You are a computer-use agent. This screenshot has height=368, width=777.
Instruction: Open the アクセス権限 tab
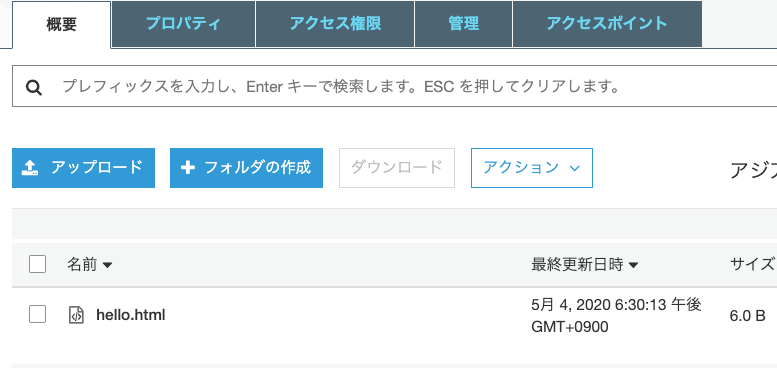coord(335,24)
